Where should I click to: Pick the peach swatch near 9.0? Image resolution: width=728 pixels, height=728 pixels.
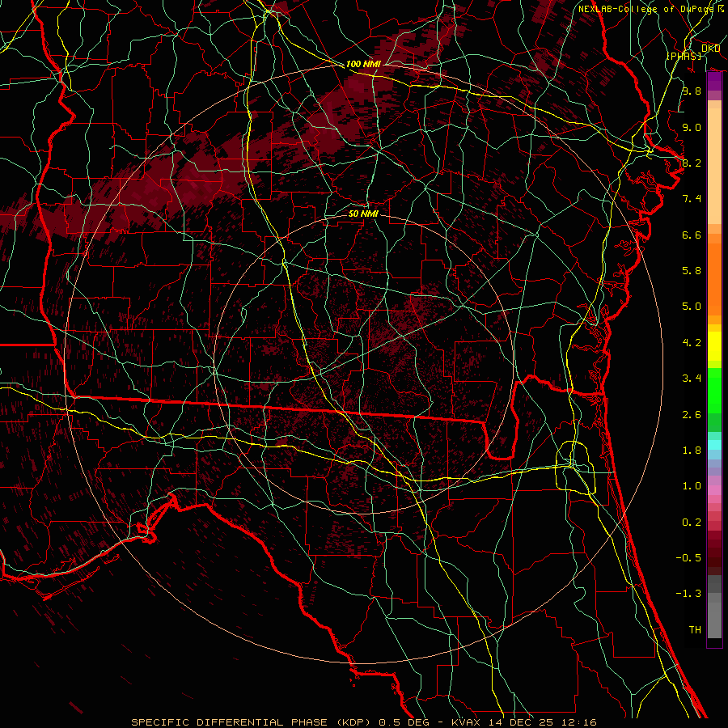[714, 128]
